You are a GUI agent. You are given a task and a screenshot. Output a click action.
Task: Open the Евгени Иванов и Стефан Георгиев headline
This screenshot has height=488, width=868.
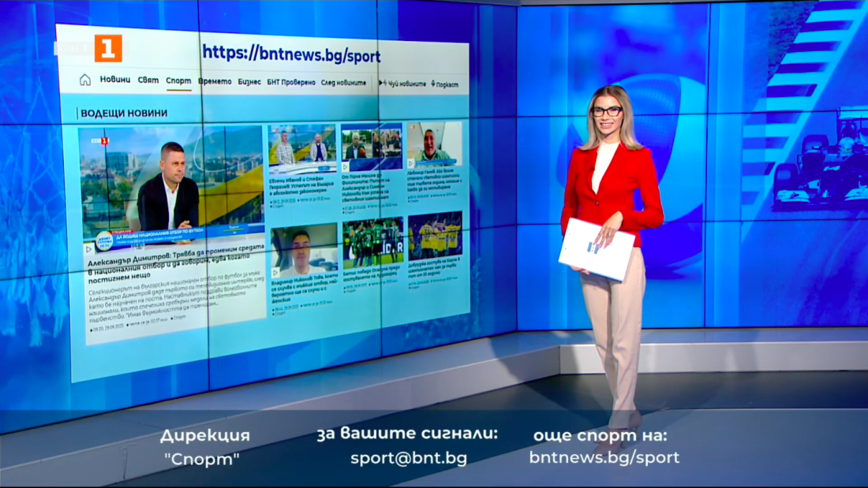(301, 187)
